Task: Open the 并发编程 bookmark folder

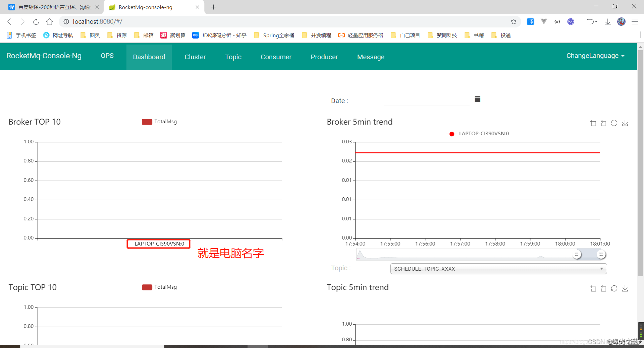Action: click(x=317, y=35)
